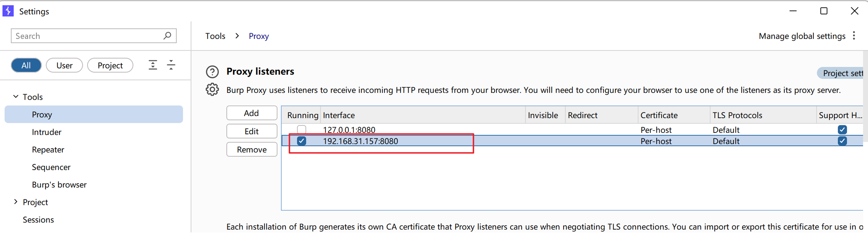868x236 pixels.
Task: Click the search magnifier icon
Action: (x=167, y=35)
